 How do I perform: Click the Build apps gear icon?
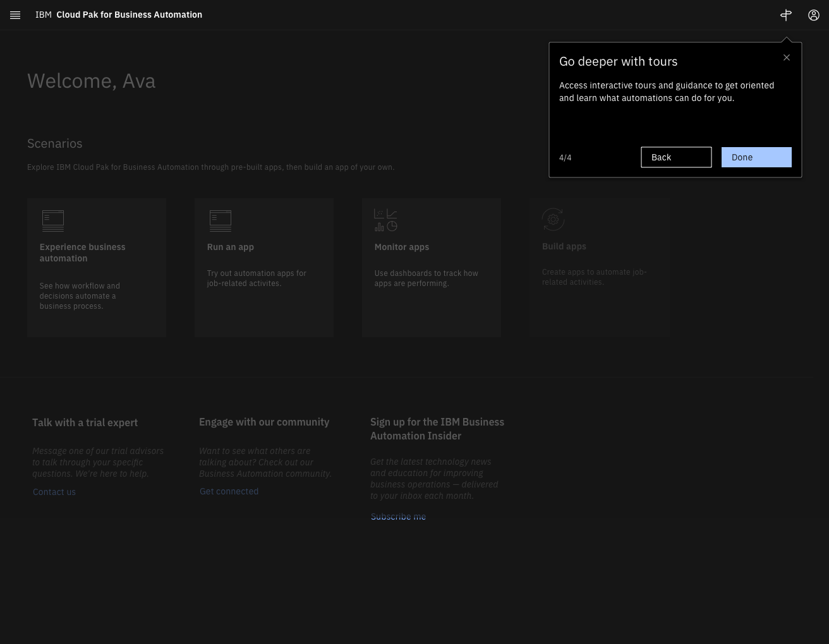(553, 219)
